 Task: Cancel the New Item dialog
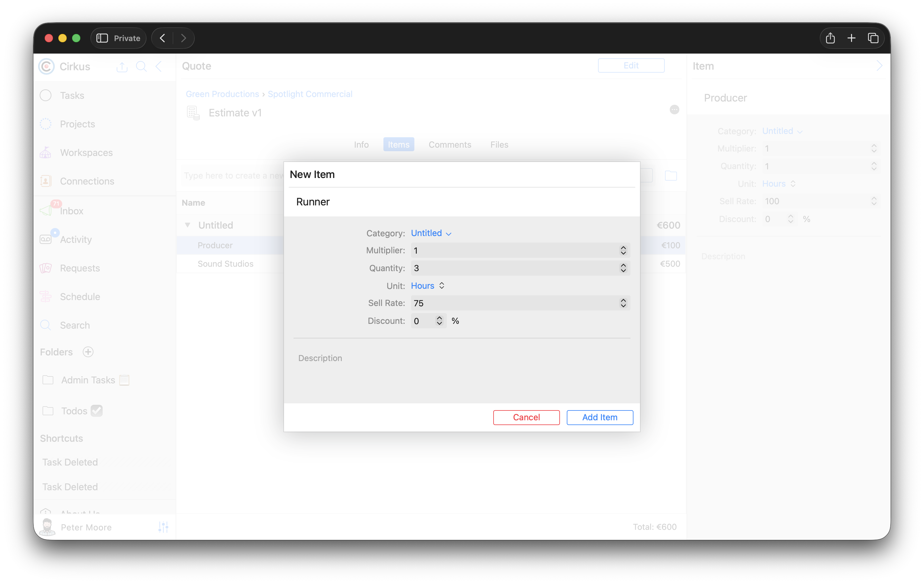[526, 418]
